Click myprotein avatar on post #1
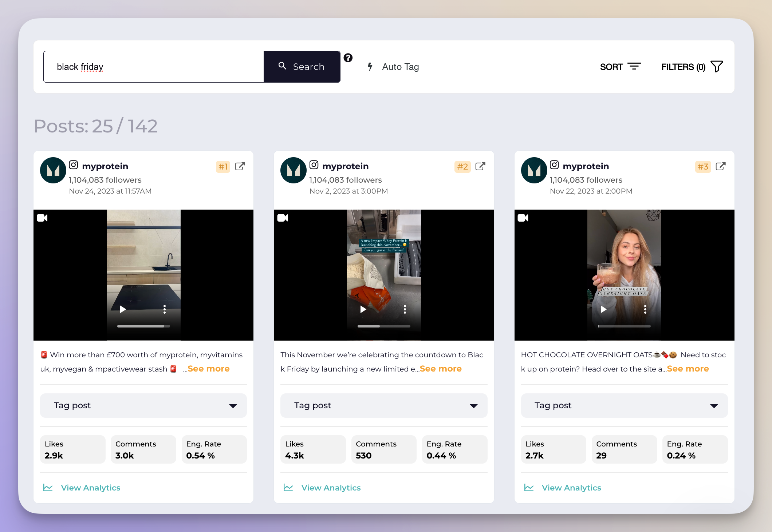The width and height of the screenshot is (772, 532). click(x=53, y=170)
